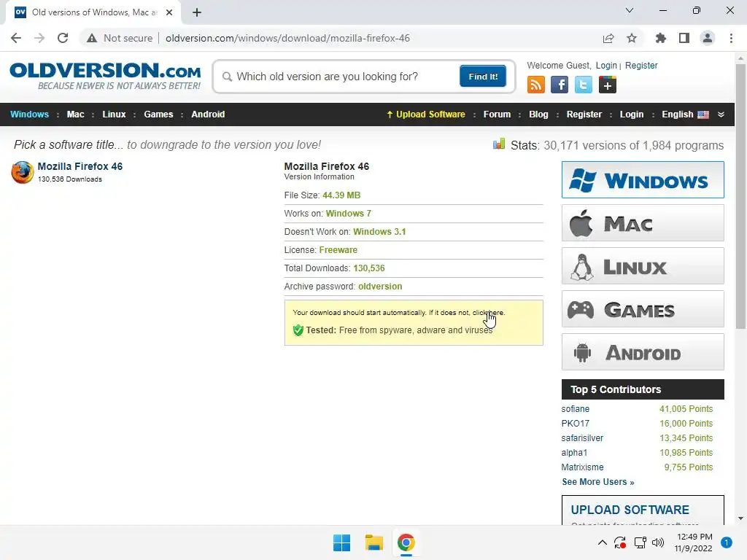Open the RSS feed icon
The image size is (747, 560).
click(536, 85)
